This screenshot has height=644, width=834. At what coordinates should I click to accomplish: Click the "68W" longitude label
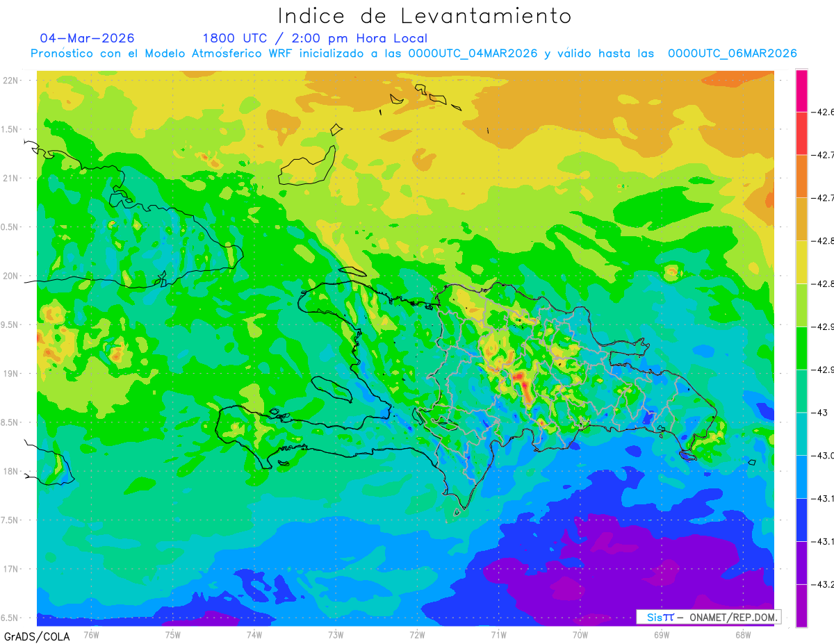click(x=743, y=634)
